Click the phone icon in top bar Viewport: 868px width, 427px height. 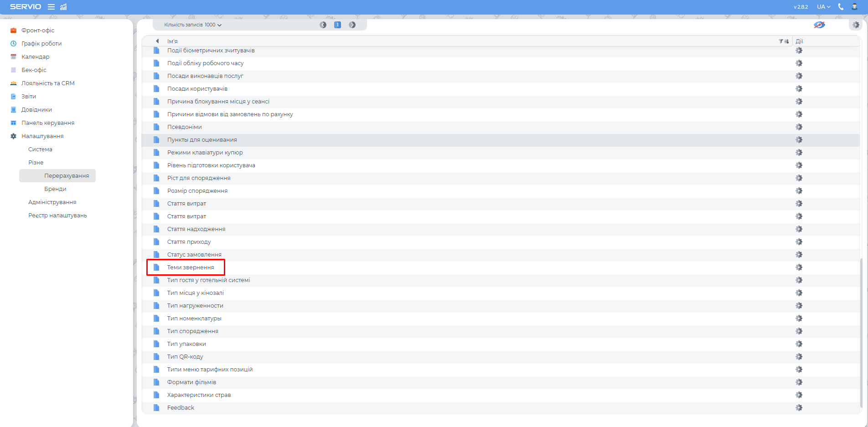[x=841, y=7]
